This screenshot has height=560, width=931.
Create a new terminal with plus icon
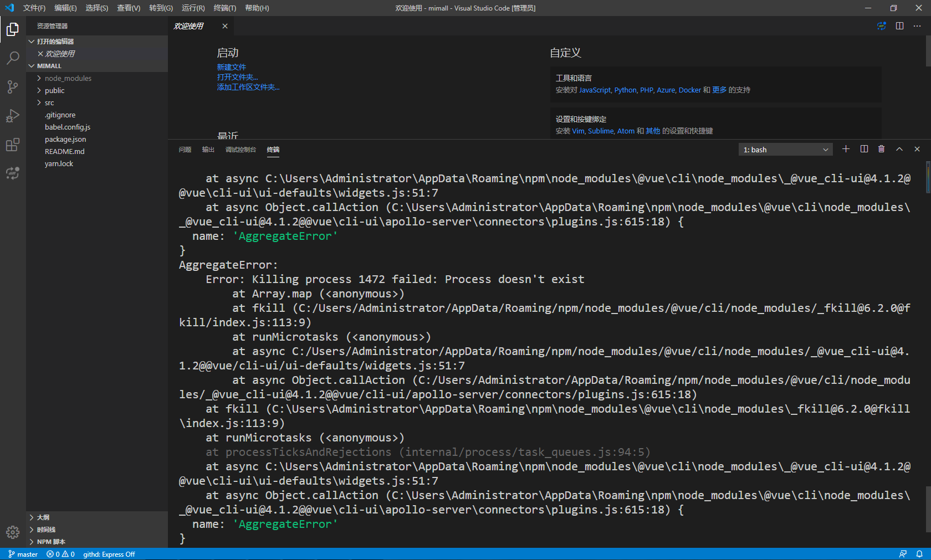[x=846, y=149]
